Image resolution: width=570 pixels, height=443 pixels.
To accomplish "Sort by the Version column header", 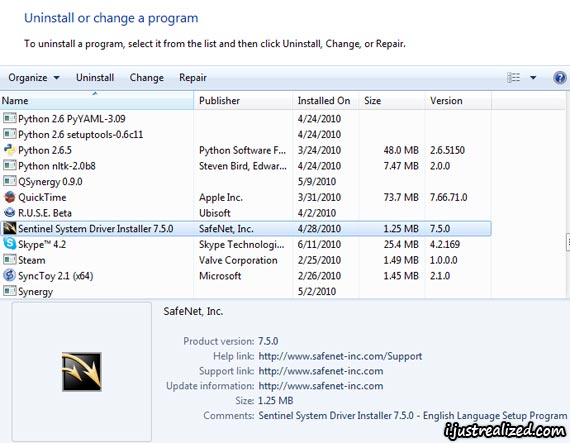I will pyautogui.click(x=458, y=101).
